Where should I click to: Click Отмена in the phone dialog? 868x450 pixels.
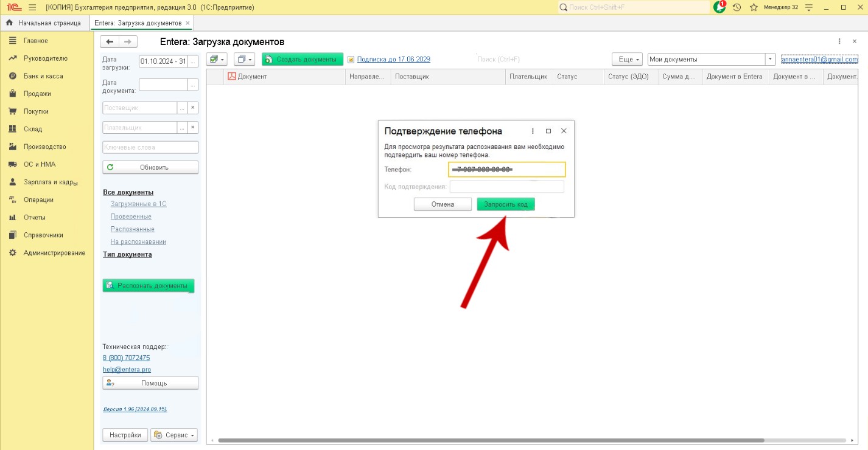point(443,204)
